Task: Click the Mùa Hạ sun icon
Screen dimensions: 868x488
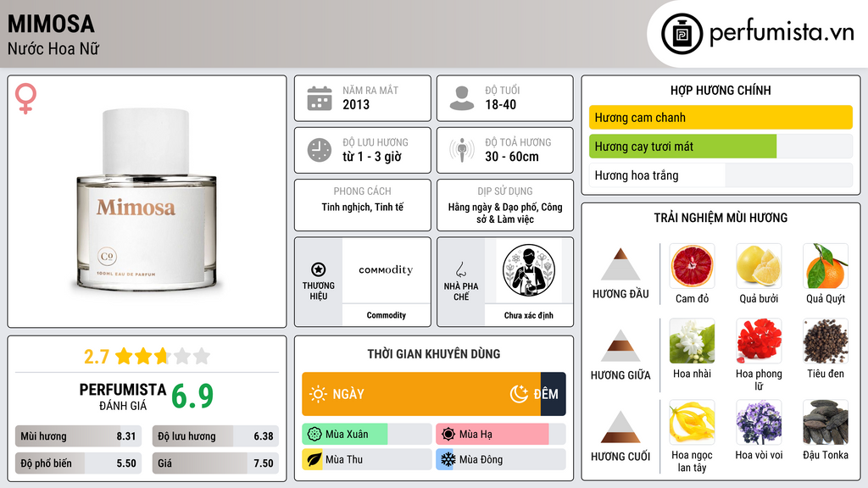Action: coord(448,434)
